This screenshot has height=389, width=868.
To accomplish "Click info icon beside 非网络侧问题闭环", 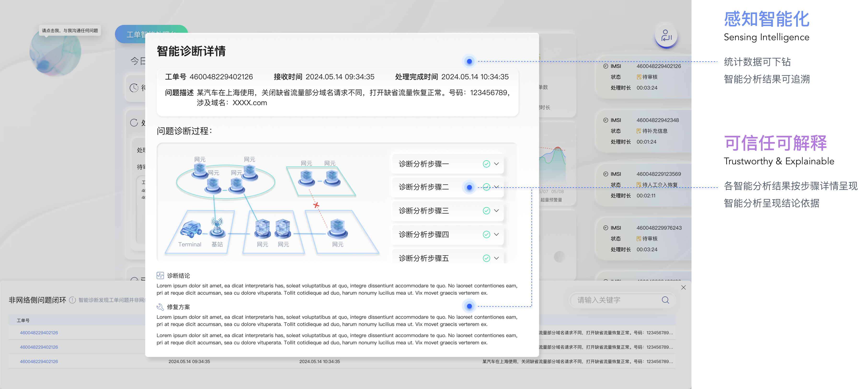I will [72, 300].
